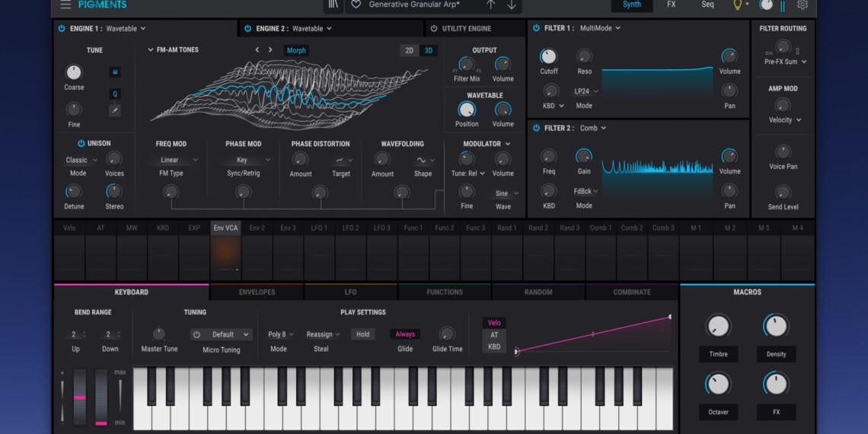
Task: Switch wavetable view to 2D
Action: point(410,50)
